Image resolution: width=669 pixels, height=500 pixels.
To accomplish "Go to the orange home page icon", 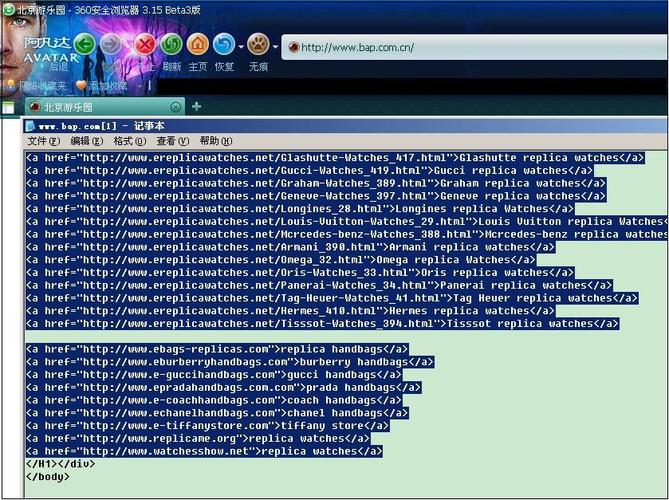I will (198, 44).
